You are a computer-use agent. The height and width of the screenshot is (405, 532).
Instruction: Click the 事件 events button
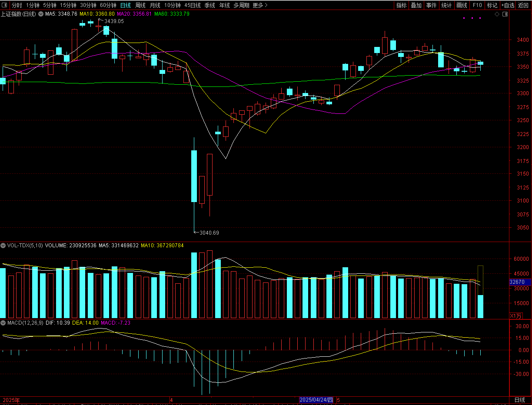coord(431,5)
